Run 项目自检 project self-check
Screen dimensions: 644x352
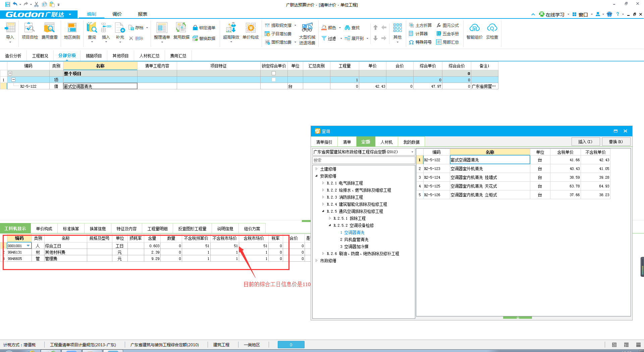pyautogui.click(x=30, y=31)
